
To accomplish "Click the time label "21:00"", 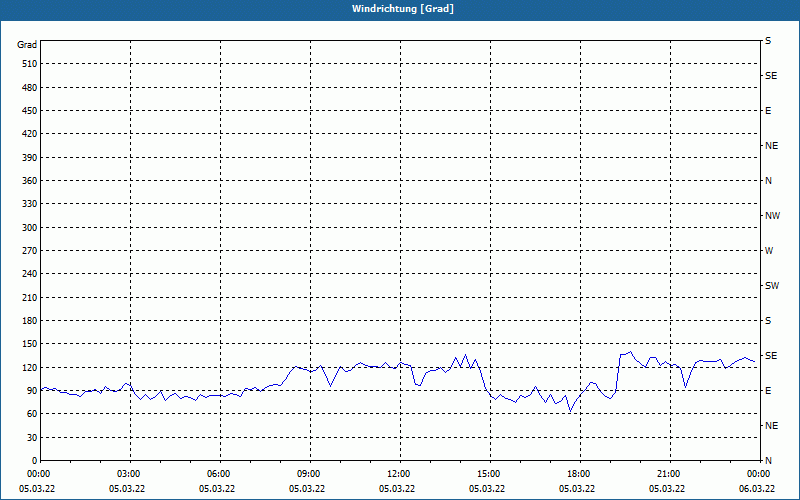I will tap(670, 474).
